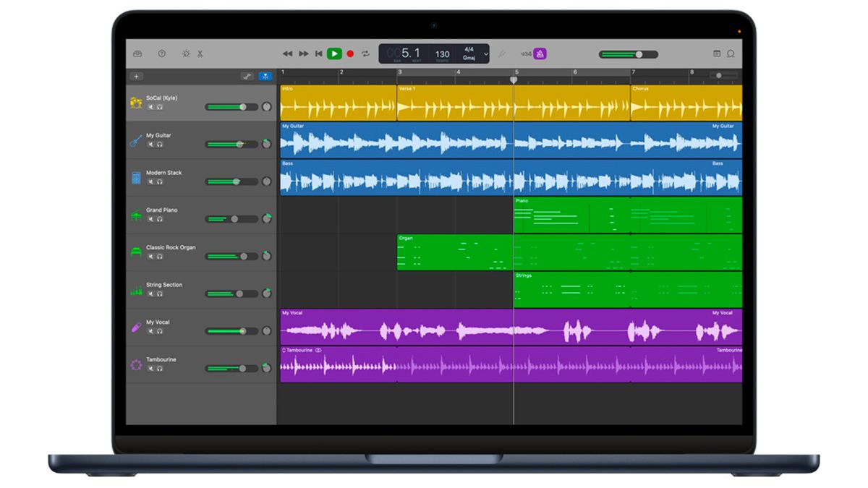The width and height of the screenshot is (868, 488).
Task: Click the Add Track plus button
Action: [x=137, y=77]
